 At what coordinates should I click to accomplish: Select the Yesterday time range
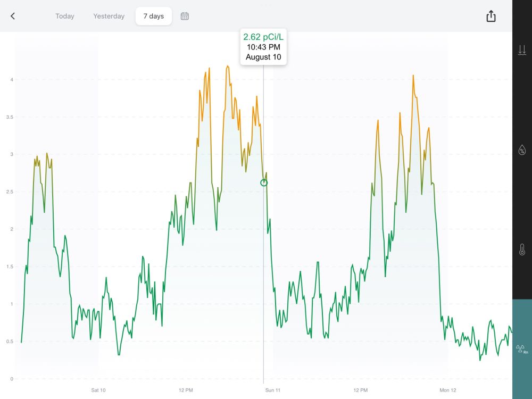tap(109, 16)
